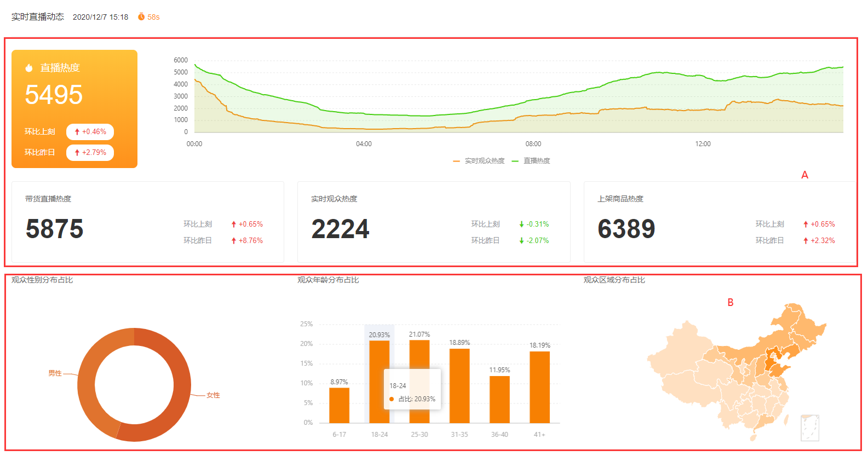Screen dimensions: 868x456
Task: Click the +0.46% 环比上刻 badge
Action: point(90,132)
